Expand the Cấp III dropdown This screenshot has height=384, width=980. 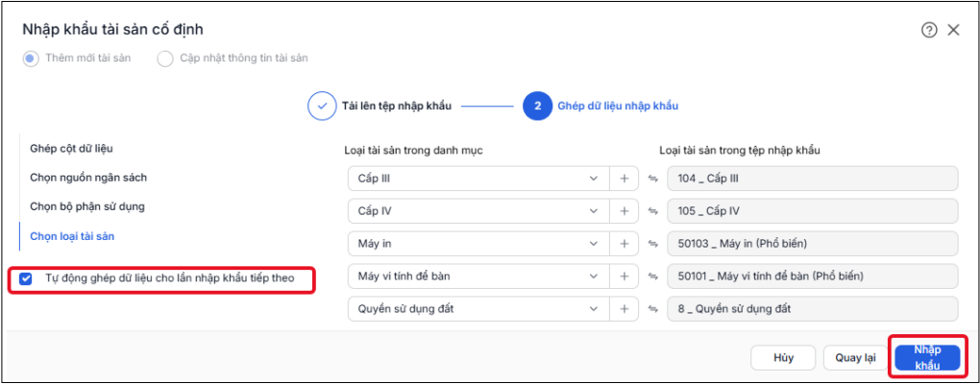pyautogui.click(x=478, y=179)
